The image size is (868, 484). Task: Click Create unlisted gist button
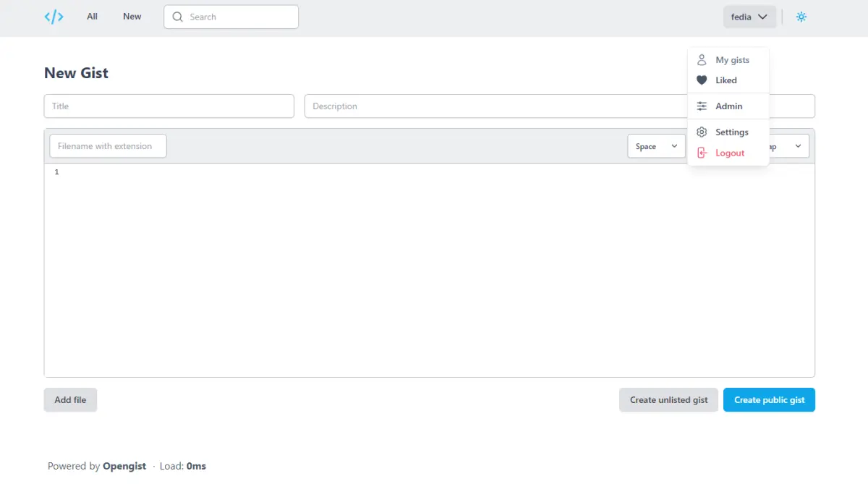(x=668, y=400)
